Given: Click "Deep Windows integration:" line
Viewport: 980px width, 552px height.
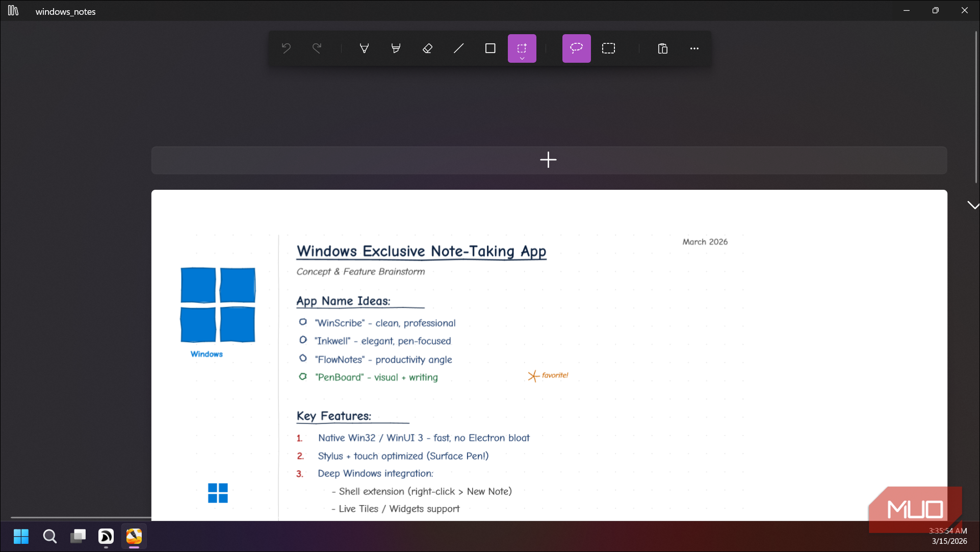Looking at the screenshot, I should (x=376, y=473).
